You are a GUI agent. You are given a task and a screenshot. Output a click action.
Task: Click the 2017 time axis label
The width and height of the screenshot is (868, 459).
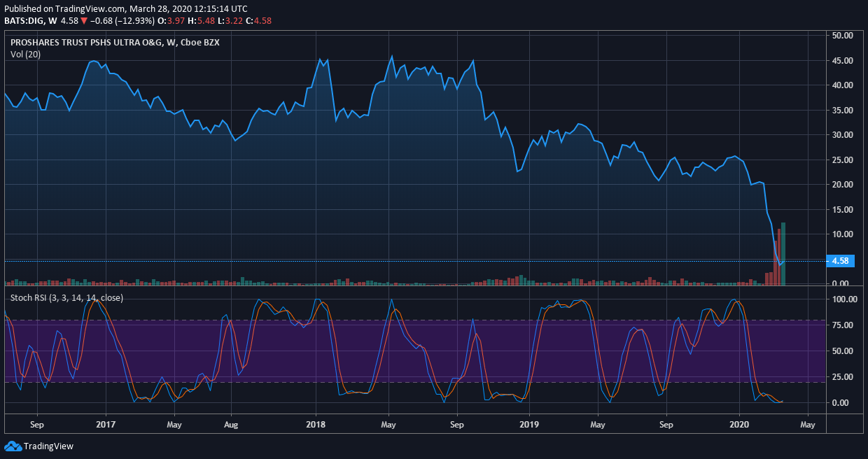click(106, 424)
